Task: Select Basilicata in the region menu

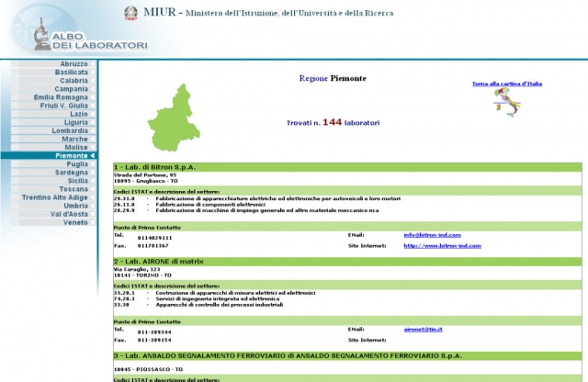Action: pyautogui.click(x=71, y=72)
